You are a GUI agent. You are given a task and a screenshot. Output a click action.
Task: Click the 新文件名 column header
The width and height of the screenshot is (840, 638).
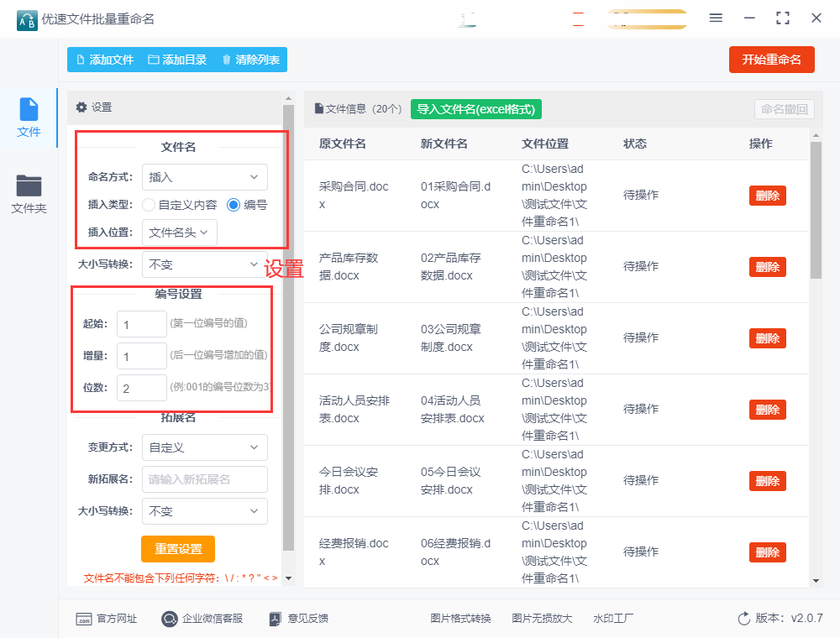pyautogui.click(x=444, y=144)
